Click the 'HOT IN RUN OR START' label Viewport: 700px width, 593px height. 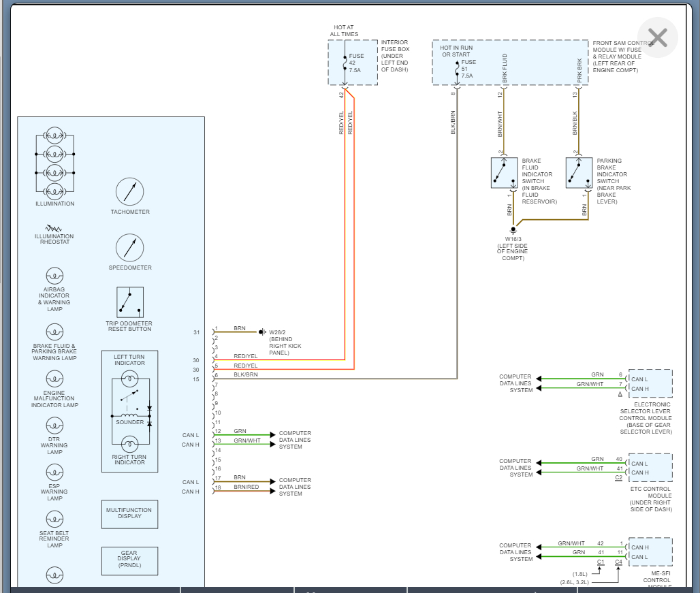pyautogui.click(x=456, y=51)
